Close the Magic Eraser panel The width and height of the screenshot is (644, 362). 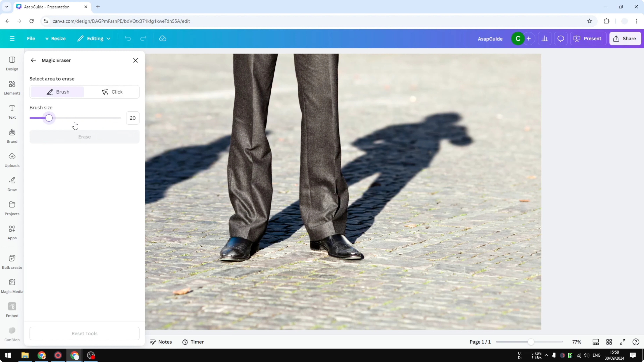click(135, 60)
